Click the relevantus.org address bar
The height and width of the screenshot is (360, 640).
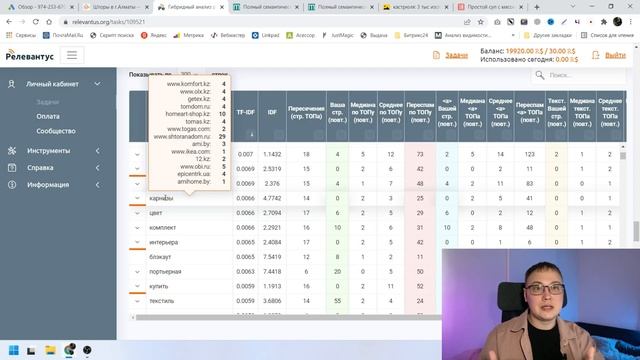(261, 22)
